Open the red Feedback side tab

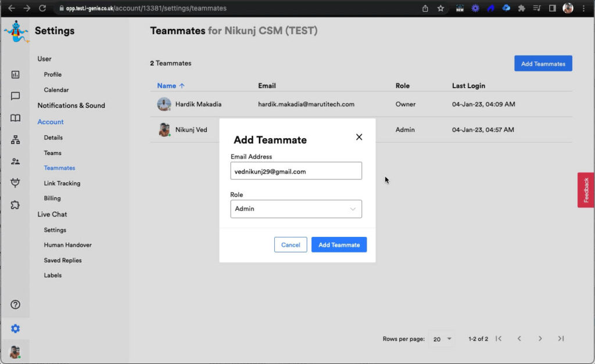(x=586, y=190)
